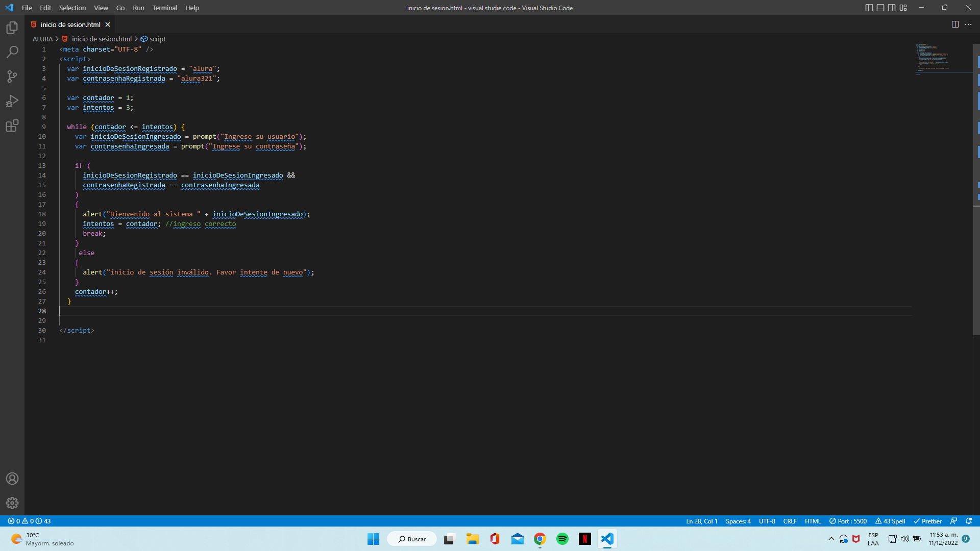980x551 pixels.
Task: Open Netflix from taskbar
Action: pyautogui.click(x=584, y=539)
